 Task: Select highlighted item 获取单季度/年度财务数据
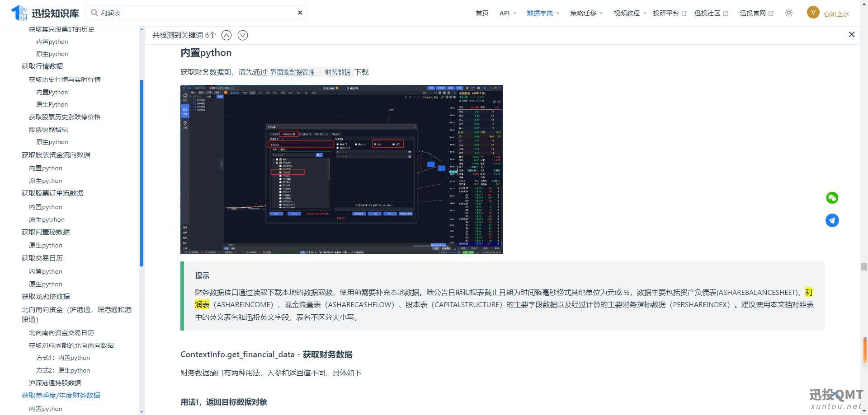[61, 396]
